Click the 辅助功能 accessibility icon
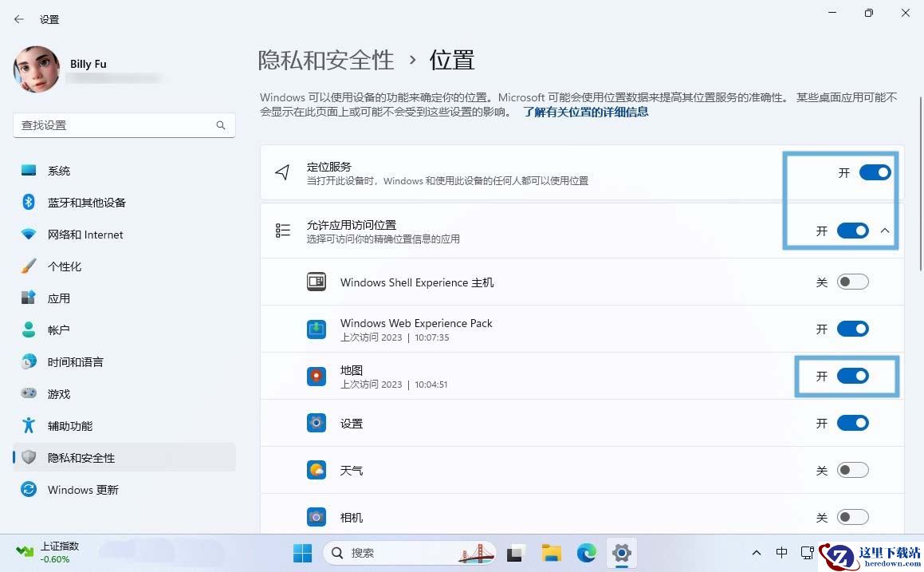This screenshot has width=924, height=572. (28, 425)
